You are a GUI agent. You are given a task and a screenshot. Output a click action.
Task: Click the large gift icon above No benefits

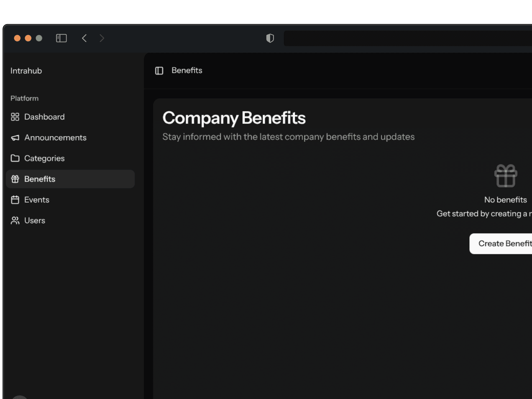505,176
